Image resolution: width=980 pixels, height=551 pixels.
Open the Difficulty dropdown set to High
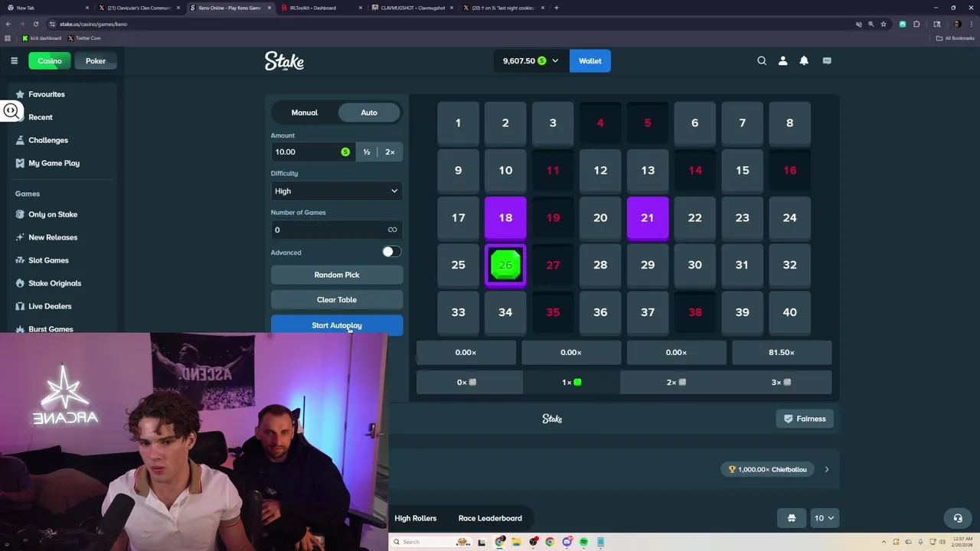(x=337, y=191)
